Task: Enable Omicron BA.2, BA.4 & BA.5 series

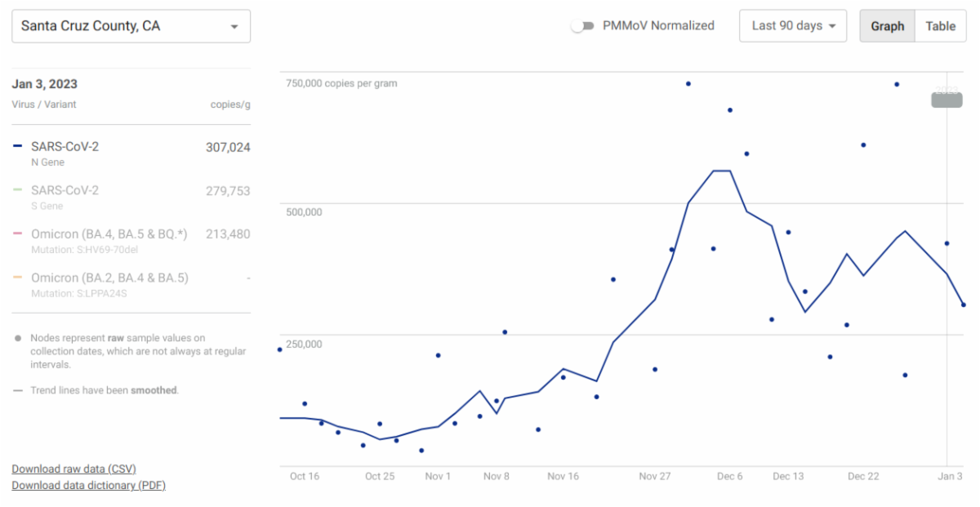Action: click(x=109, y=278)
